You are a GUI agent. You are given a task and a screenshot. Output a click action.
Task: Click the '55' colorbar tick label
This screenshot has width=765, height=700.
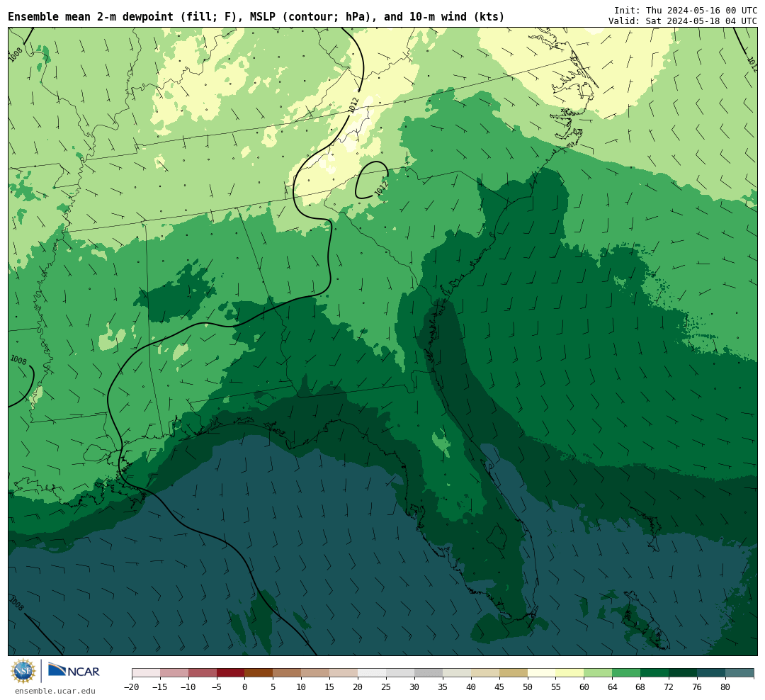click(556, 687)
